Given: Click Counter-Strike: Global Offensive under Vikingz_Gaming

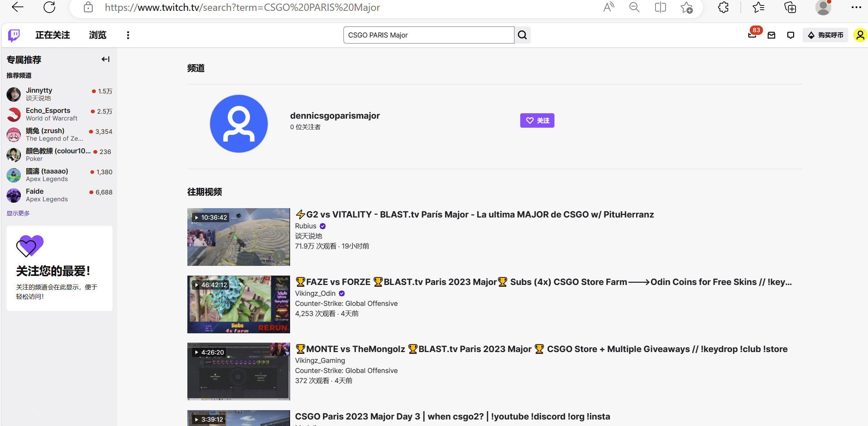Looking at the screenshot, I should point(346,371).
